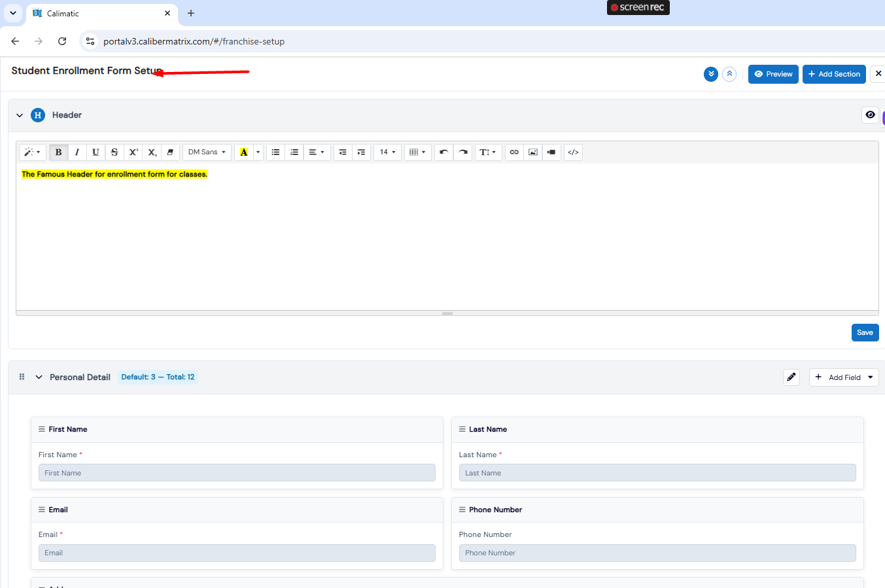Toggle underline formatting
885x588 pixels.
click(x=95, y=152)
